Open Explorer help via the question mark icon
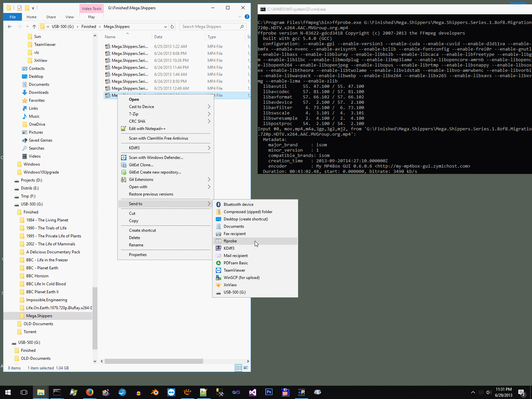 pos(247,17)
